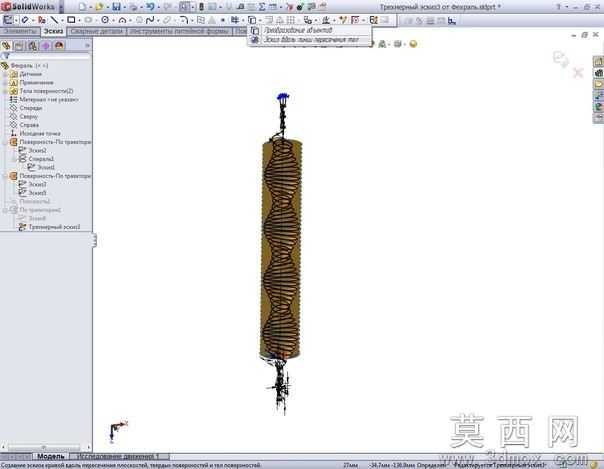Image resolution: width=604 pixels, height=469 pixels.
Task: Select the Спереди plane in tree
Action: pos(30,108)
